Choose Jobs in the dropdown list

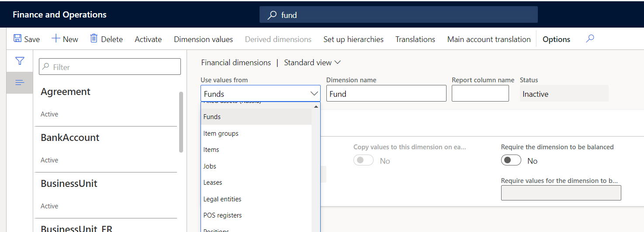pyautogui.click(x=256, y=166)
